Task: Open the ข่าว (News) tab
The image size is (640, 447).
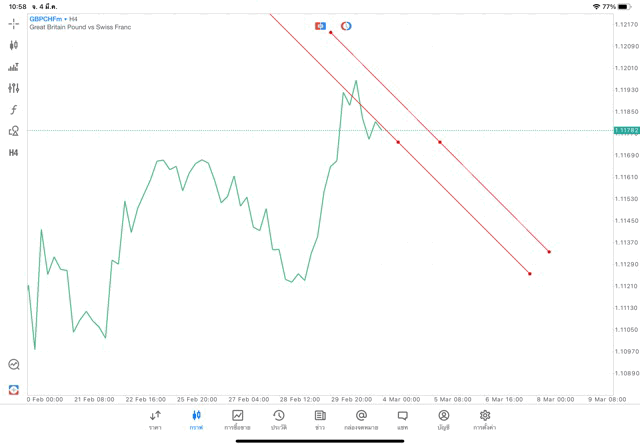Action: (x=319, y=419)
